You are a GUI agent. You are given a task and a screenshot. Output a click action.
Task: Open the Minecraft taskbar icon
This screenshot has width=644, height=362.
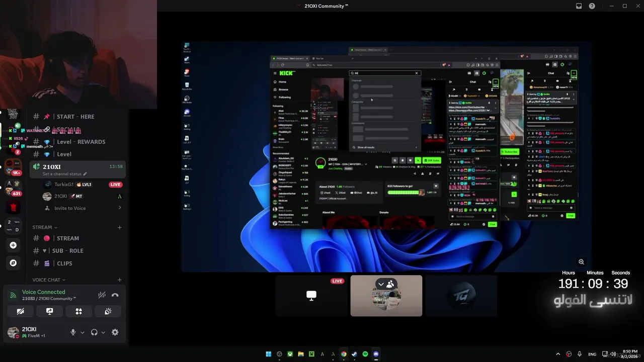pos(311,354)
